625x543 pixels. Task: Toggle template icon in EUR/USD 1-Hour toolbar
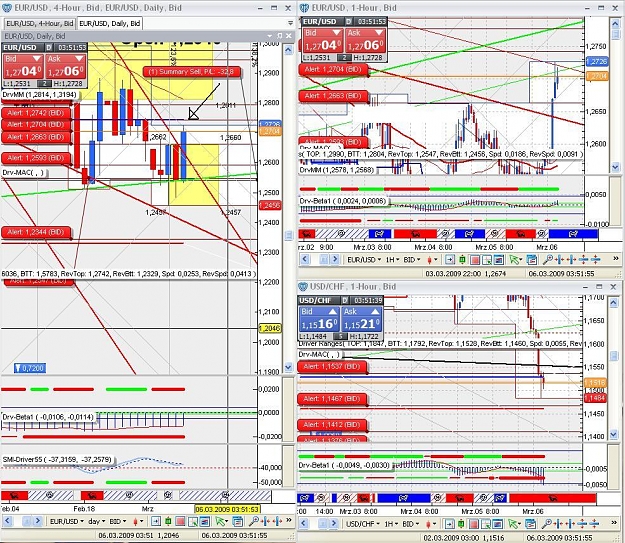498,260
